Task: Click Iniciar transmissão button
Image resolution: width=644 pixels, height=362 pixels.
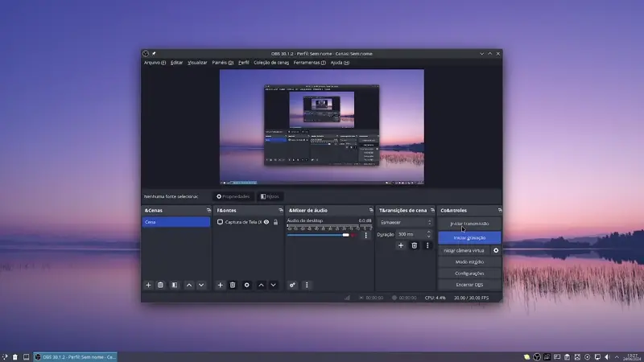Action: coord(469,224)
